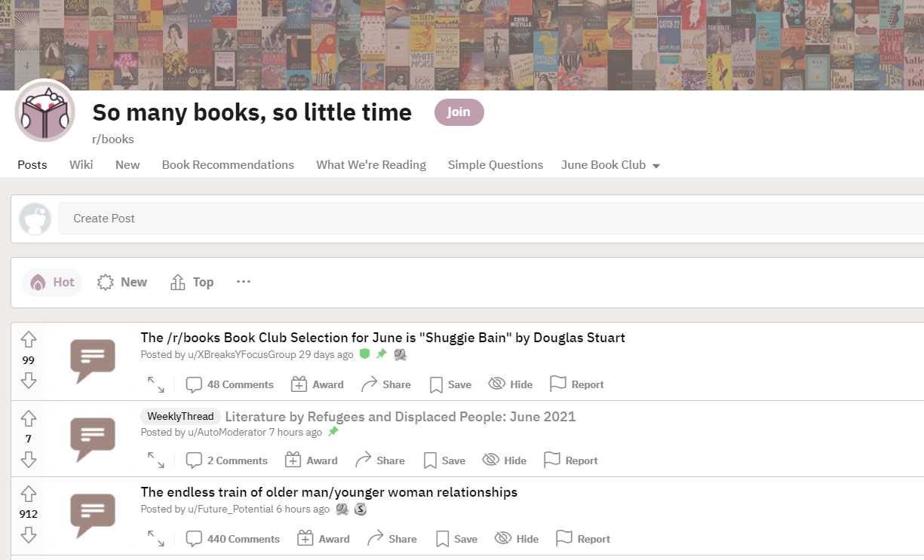Sort posts by Top
The width and height of the screenshot is (924, 560).
point(192,282)
